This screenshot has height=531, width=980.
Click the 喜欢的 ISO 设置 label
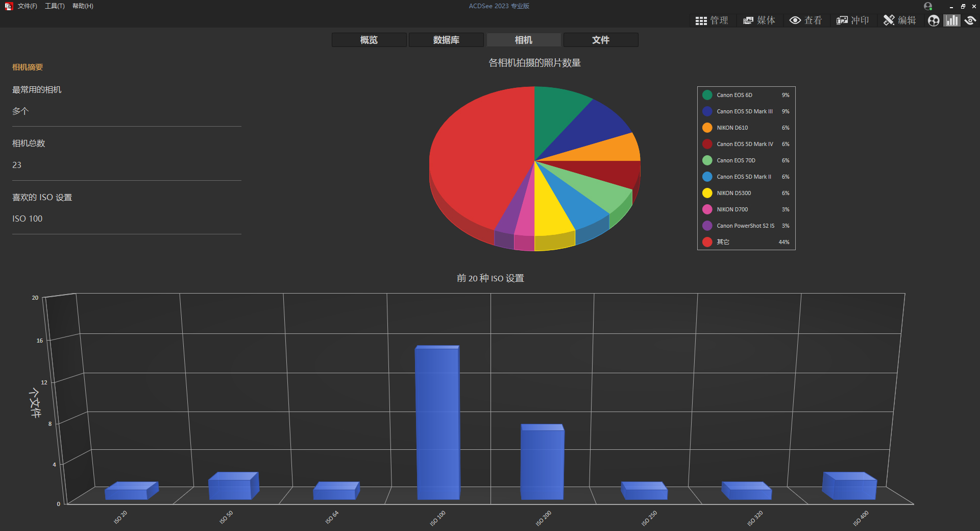[x=42, y=198]
